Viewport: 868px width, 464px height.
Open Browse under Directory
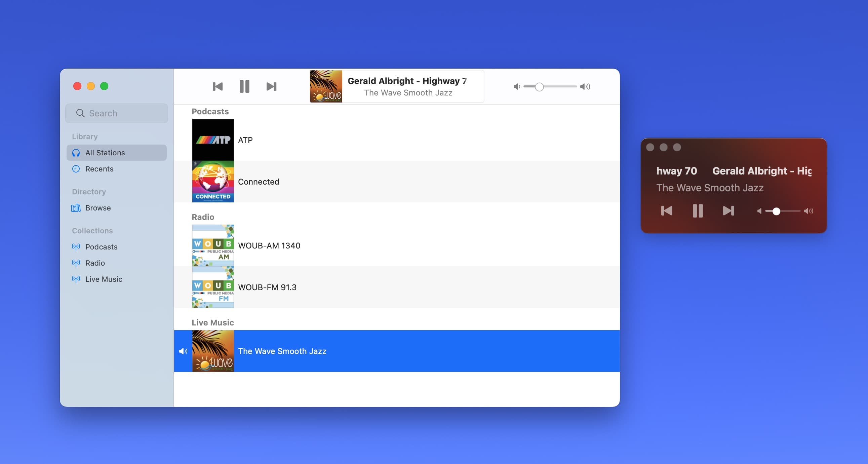click(x=98, y=208)
